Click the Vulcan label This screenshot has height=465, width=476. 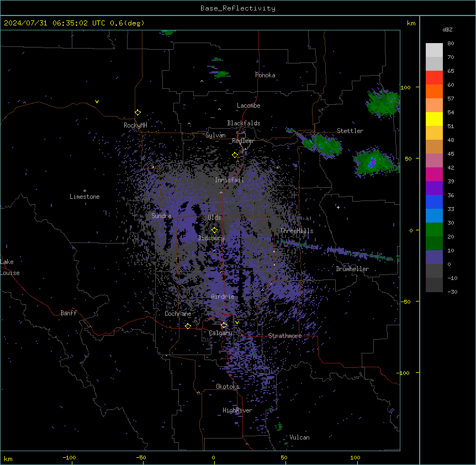(x=299, y=437)
